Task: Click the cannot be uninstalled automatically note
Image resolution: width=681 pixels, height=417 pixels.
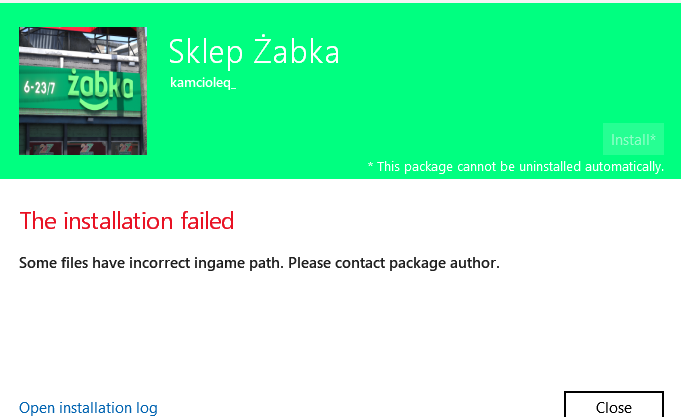Action: click(x=520, y=166)
